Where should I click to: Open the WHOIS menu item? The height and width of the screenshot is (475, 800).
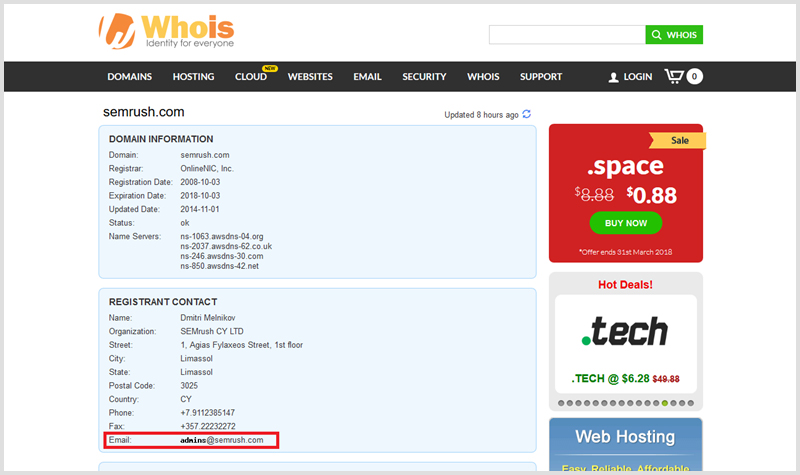point(483,77)
